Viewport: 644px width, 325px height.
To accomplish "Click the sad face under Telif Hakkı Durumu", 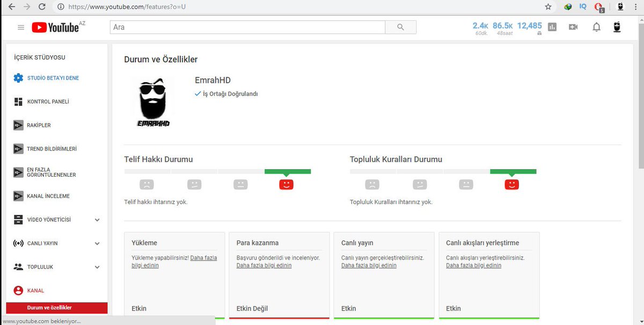I will pyautogui.click(x=147, y=184).
